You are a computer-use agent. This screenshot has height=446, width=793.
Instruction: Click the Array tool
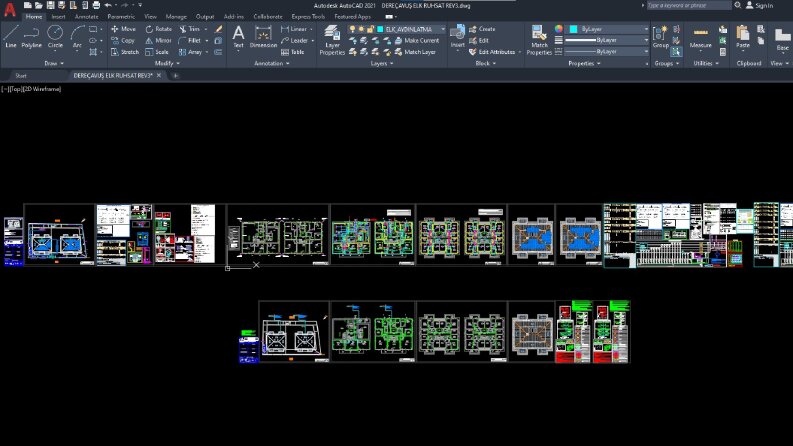pyautogui.click(x=190, y=52)
